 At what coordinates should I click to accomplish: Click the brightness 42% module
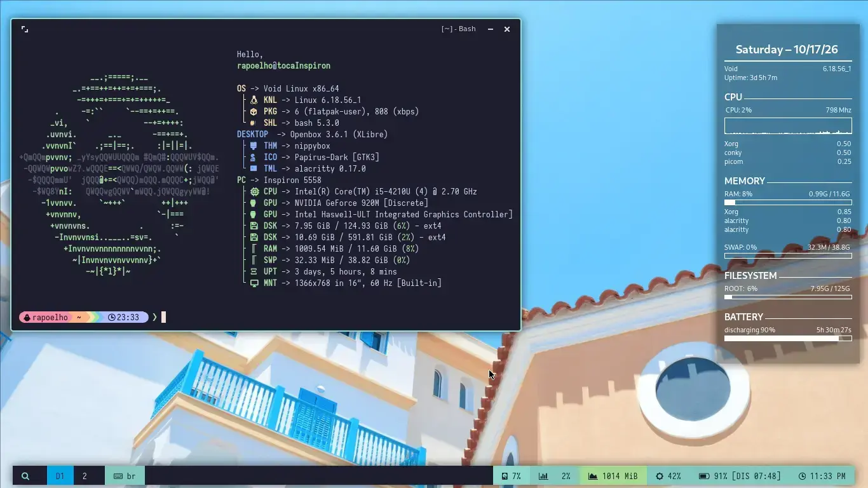coord(668,476)
